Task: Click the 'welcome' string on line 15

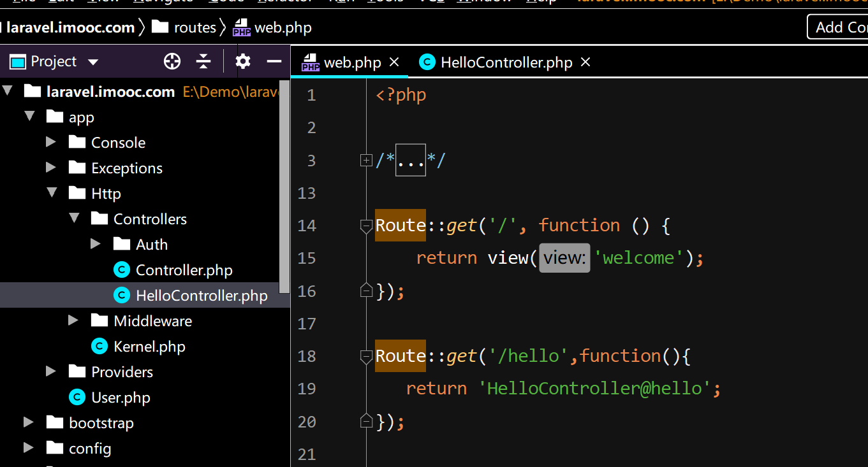Action: pos(638,258)
